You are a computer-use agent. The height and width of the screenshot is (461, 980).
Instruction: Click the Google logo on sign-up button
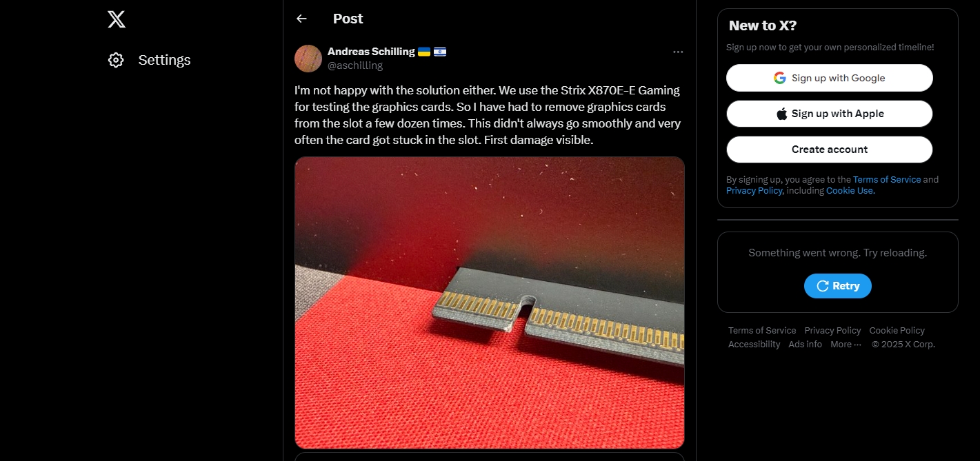(780, 78)
